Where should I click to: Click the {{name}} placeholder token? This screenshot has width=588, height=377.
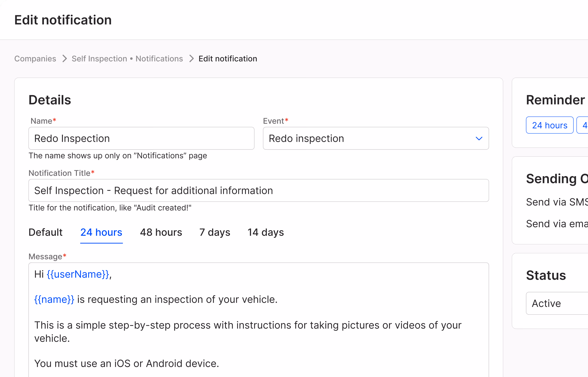[x=54, y=299]
